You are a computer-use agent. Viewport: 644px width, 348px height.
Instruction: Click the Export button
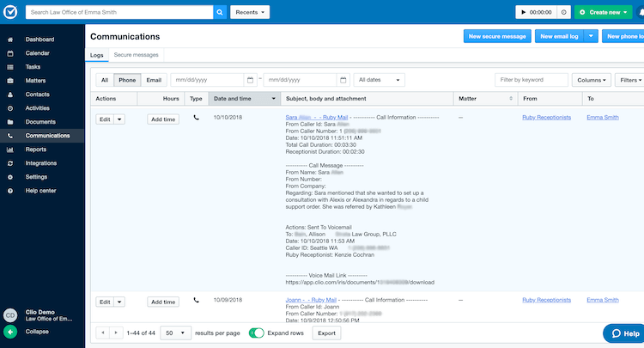(326, 333)
